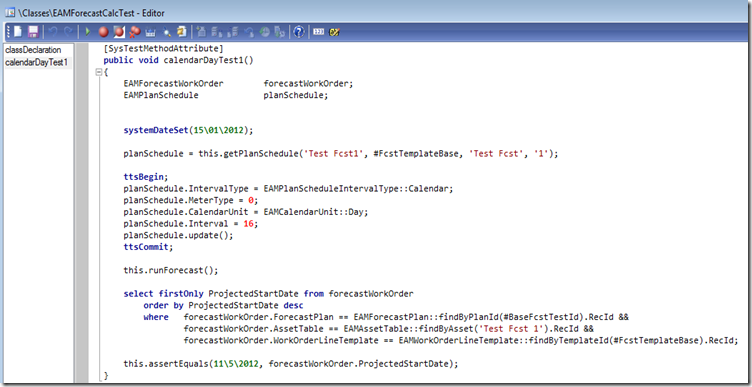Click the select firstOnly statement line
The height and width of the screenshot is (387, 752).
tap(269, 293)
